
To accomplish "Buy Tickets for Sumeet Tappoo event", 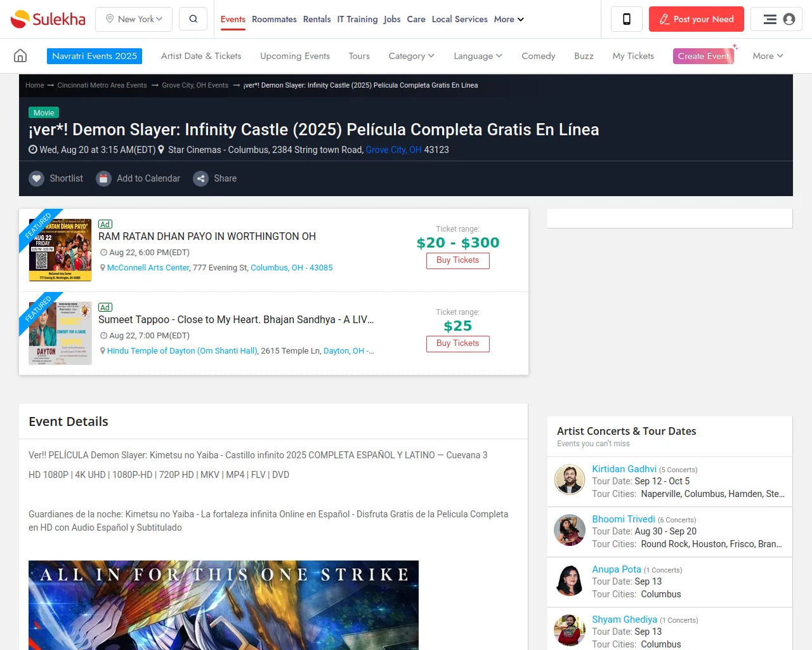I will tap(458, 343).
